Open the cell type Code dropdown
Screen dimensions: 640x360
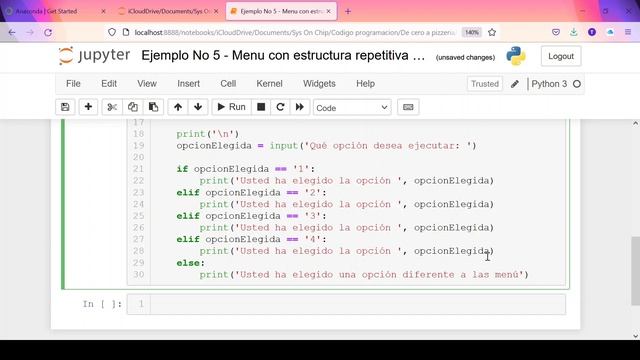tap(352, 108)
